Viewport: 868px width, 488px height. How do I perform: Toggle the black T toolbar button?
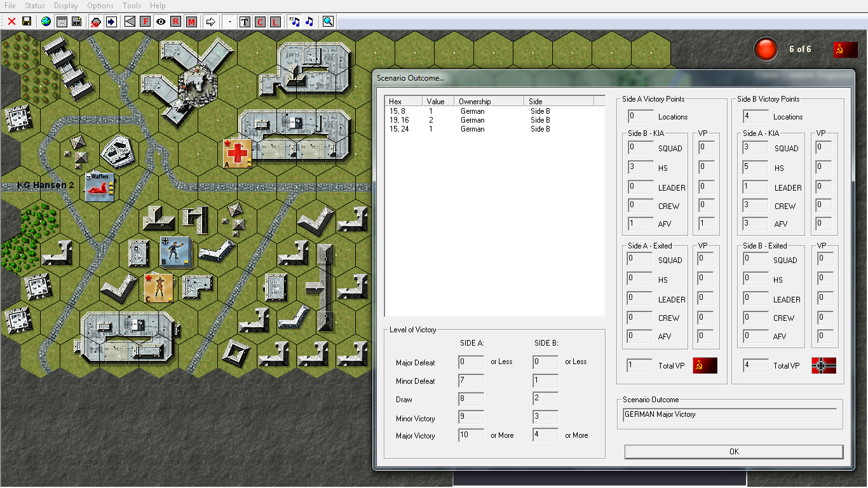coord(245,22)
